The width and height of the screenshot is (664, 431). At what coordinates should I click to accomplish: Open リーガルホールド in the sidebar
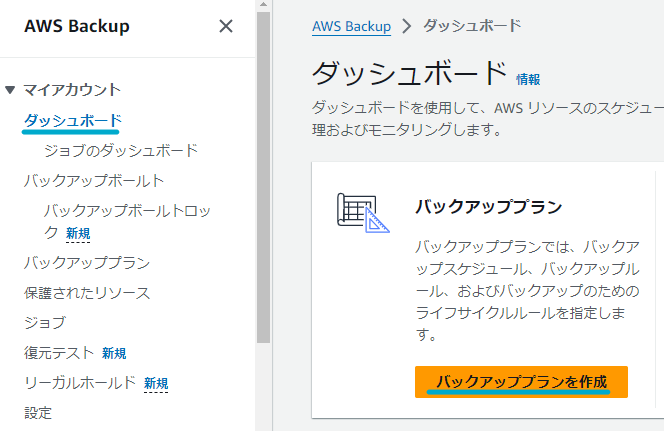coord(80,383)
